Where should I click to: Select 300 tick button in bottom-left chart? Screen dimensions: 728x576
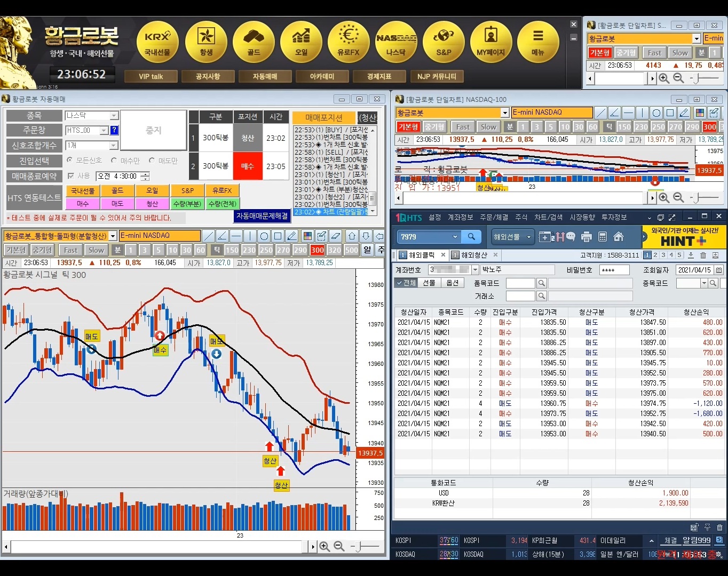pyautogui.click(x=318, y=250)
